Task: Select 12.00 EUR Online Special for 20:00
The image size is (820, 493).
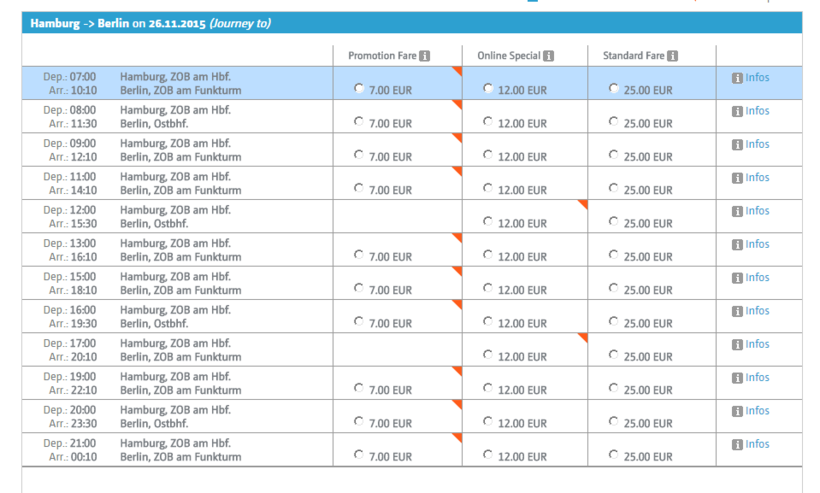Action: click(x=488, y=422)
